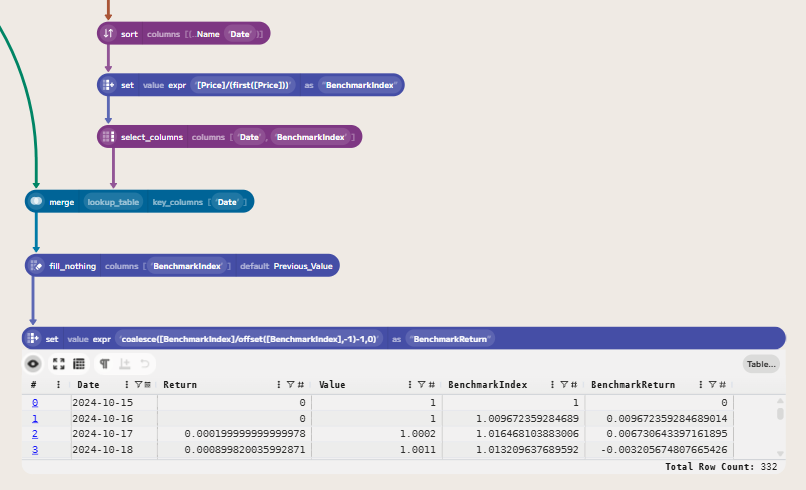This screenshot has height=490, width=806.
Task: Click the 'BenchmarkIndex' alias in the set node
Action: [x=360, y=85]
